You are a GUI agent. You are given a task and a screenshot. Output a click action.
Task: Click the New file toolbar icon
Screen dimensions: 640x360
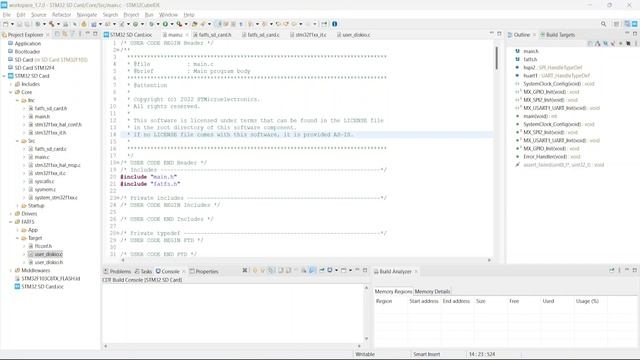click(5, 24)
